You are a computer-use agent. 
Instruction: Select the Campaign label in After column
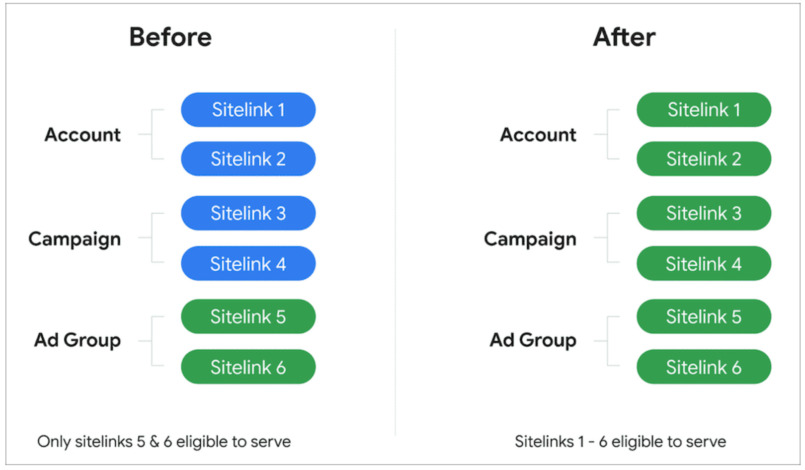tap(530, 239)
